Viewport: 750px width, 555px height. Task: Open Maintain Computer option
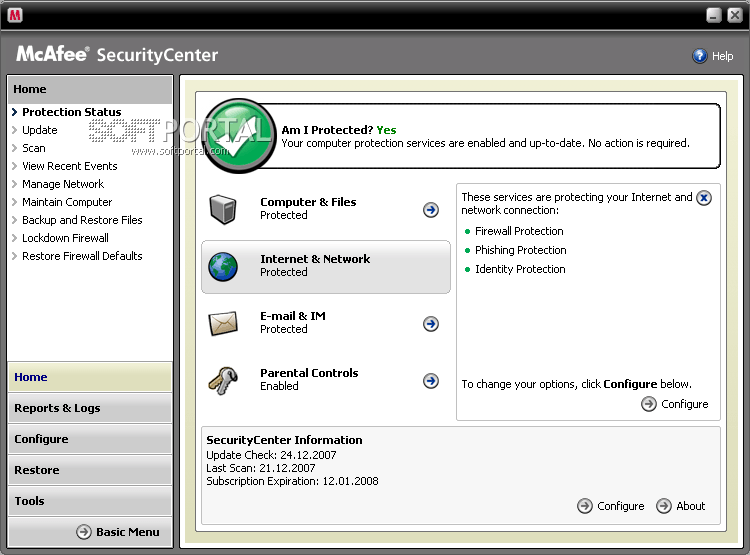(x=67, y=202)
